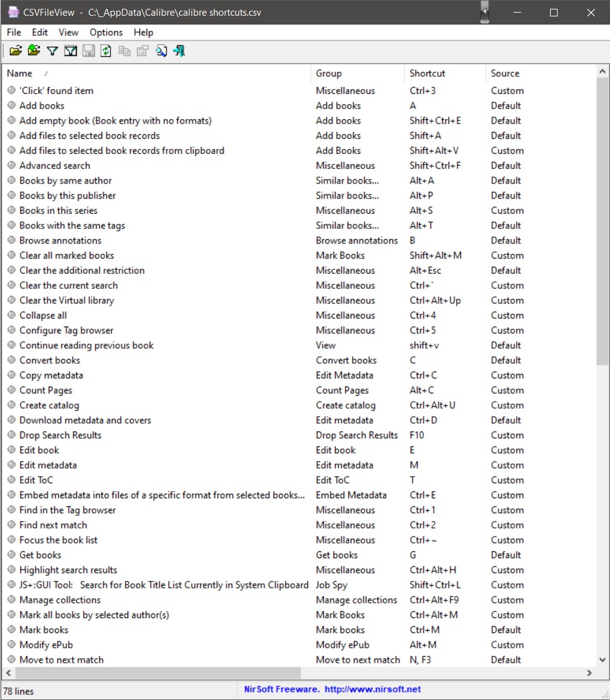Viewport: 610px width, 700px height.
Task: Select 'Books by same author' row
Action: [x=299, y=180]
